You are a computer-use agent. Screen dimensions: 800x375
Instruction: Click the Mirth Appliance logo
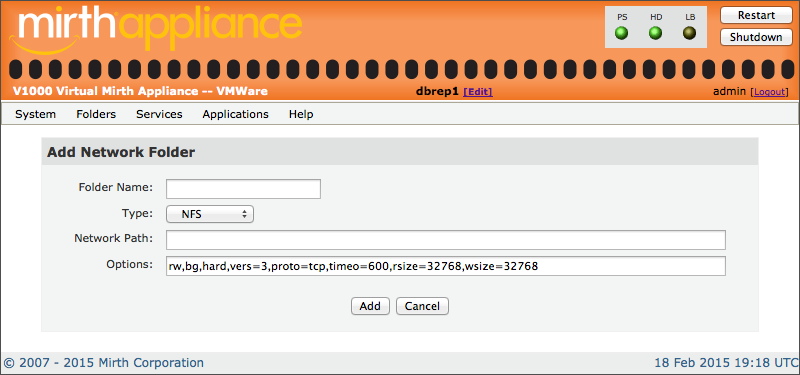tap(157, 29)
